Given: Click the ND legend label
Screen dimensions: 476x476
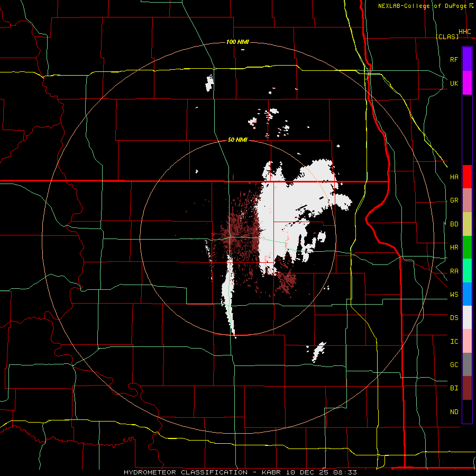Looking at the screenshot, I should (454, 412).
